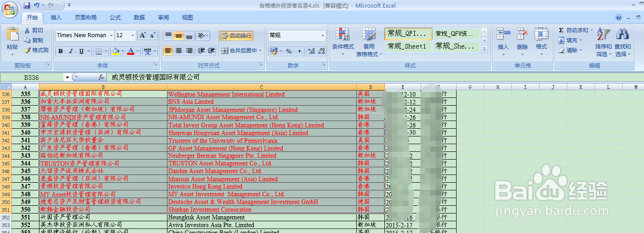Expand fill color dropdown arrow
The image size is (644, 233).
point(123,51)
